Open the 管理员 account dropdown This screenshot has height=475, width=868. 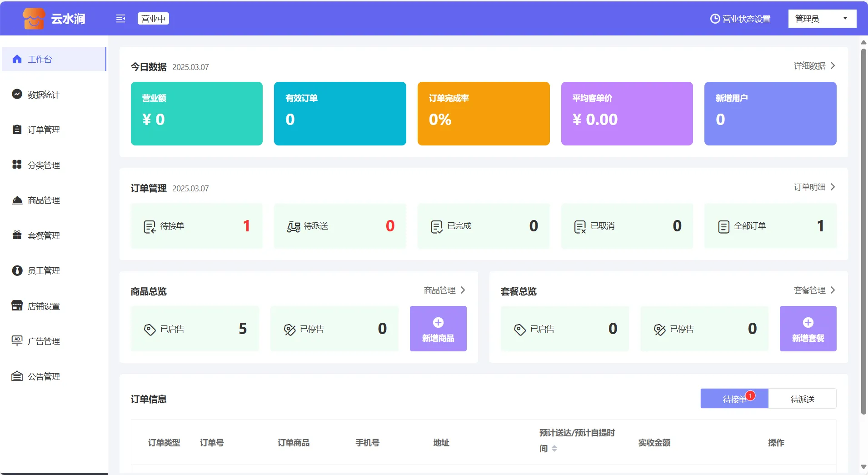(x=822, y=19)
